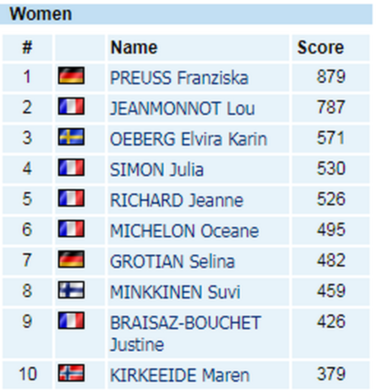The height and width of the screenshot is (390, 378).
Task: Open SIMON Julia profile link
Action: [x=157, y=170]
